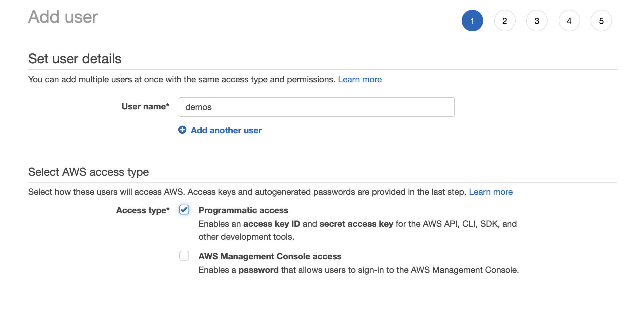Screen dimensions: 644x314
Task: Go to step 2 in the wizard progress
Action: pos(505,21)
